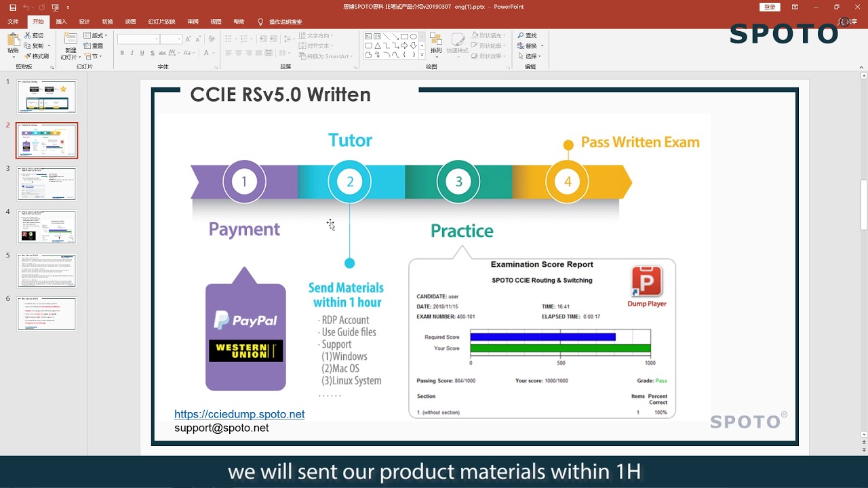The image size is (868, 488).
Task: Expand the 版式 layout dropdown
Action: pos(96,35)
